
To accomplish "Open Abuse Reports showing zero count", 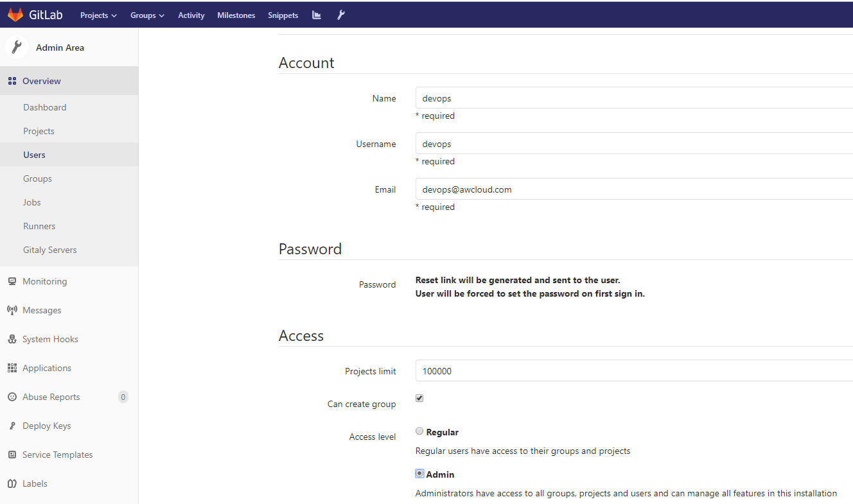I will (51, 397).
